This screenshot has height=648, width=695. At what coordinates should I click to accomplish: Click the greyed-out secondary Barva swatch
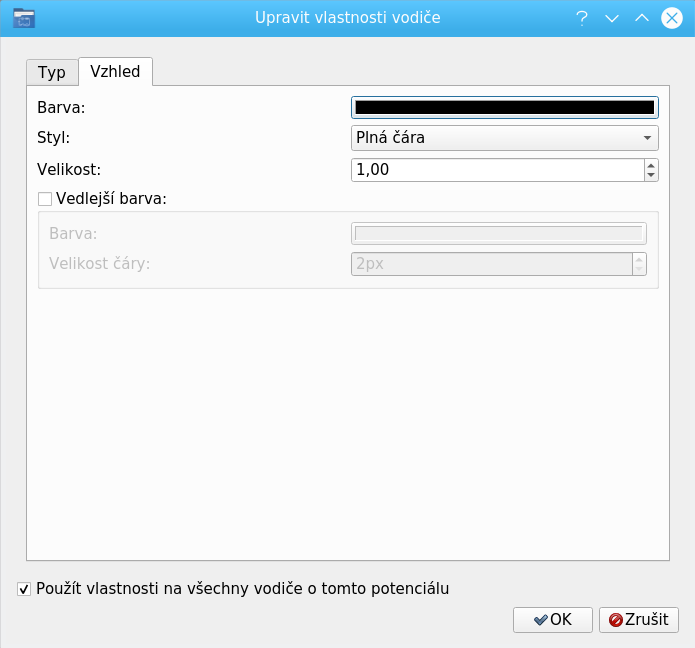coord(498,233)
